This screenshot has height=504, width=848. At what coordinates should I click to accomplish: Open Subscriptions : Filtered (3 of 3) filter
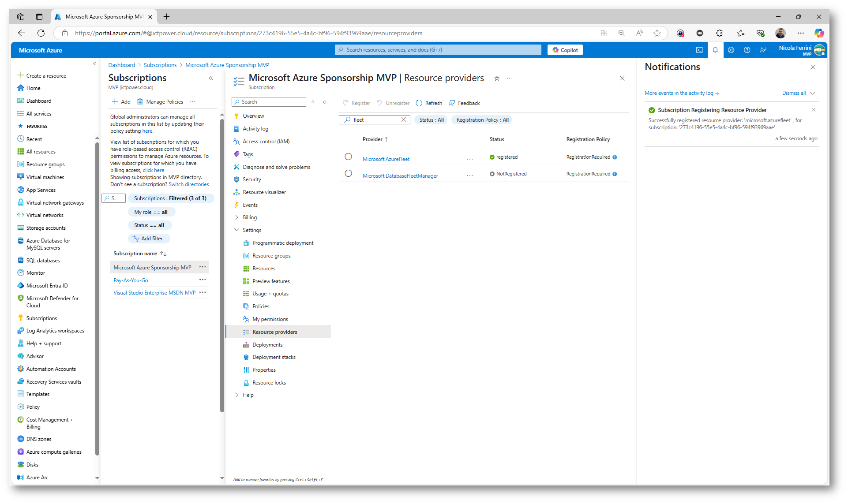[170, 198]
